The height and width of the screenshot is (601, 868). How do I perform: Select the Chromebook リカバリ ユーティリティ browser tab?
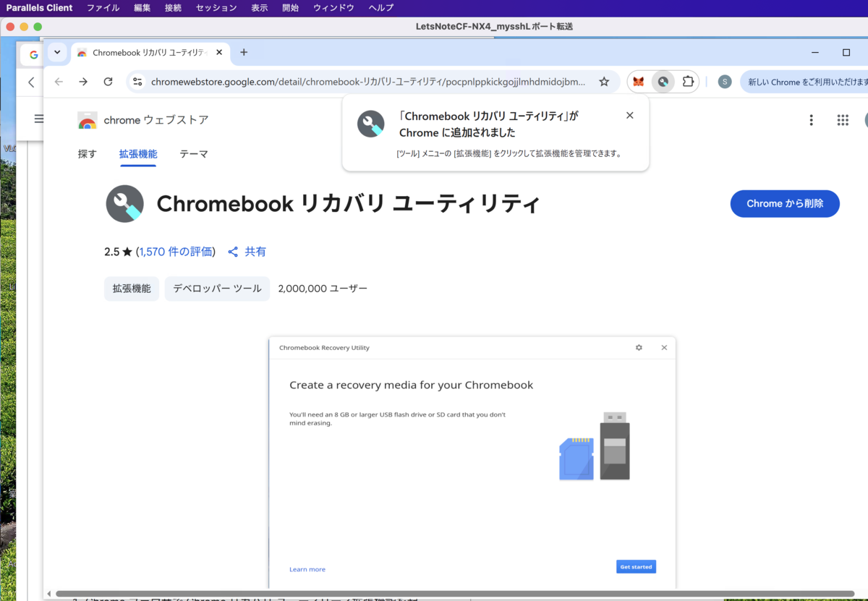[x=150, y=52]
